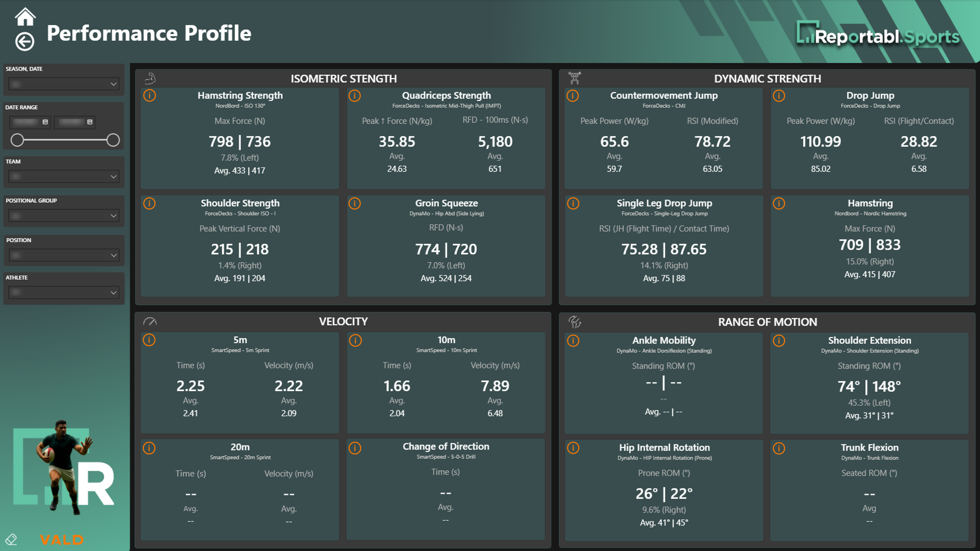
Task: Click info icon on Groin Squeeze card
Action: click(x=355, y=203)
